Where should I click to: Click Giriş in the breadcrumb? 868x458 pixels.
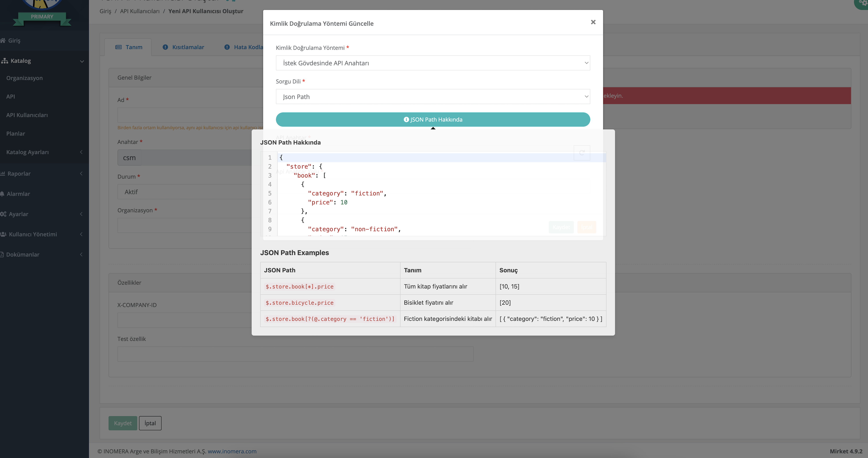105,11
